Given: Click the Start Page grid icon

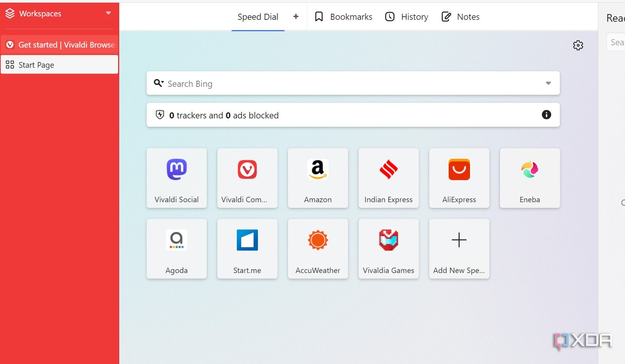Looking at the screenshot, I should tap(10, 65).
